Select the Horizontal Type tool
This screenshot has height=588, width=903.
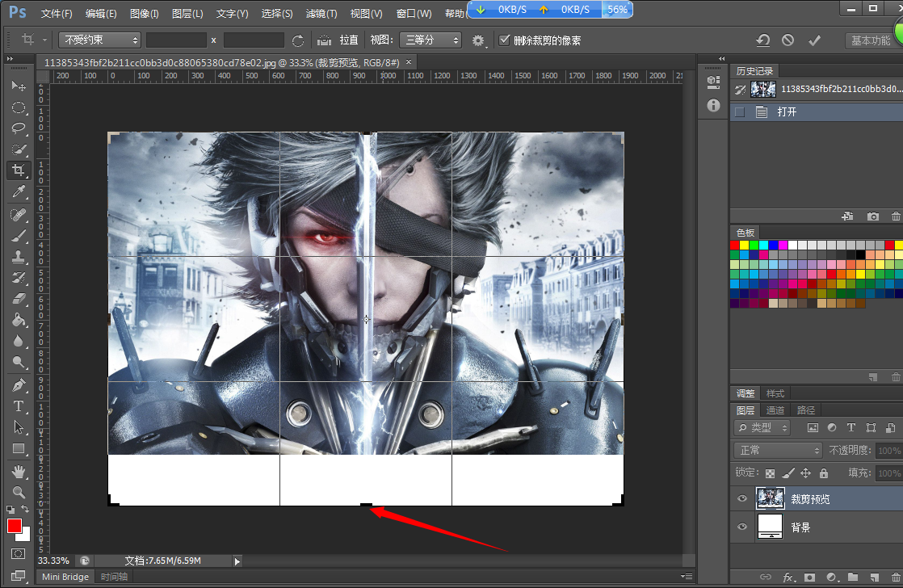pos(19,406)
